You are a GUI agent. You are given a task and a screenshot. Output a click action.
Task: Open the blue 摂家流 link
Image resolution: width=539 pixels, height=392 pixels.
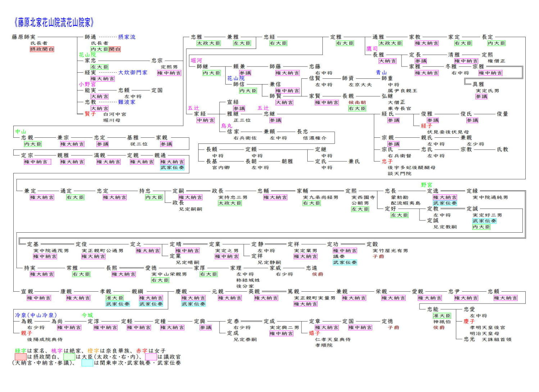point(127,37)
